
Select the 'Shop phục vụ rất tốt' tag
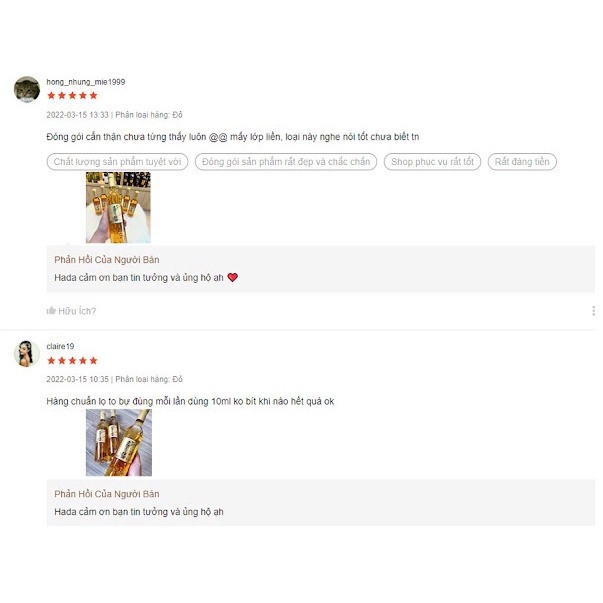[432, 162]
